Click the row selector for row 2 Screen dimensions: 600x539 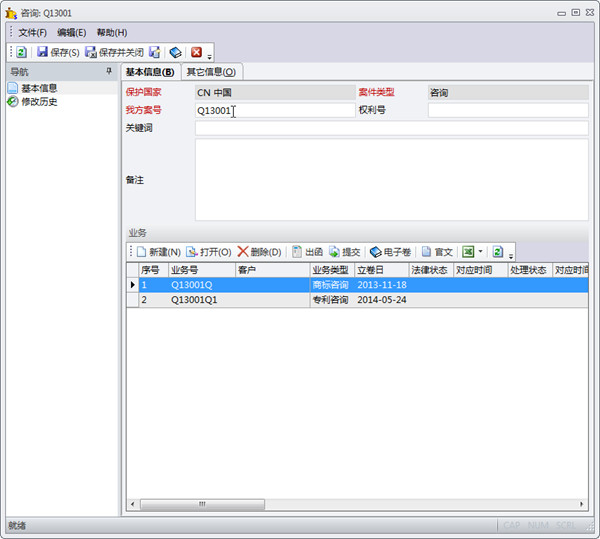(x=132, y=300)
